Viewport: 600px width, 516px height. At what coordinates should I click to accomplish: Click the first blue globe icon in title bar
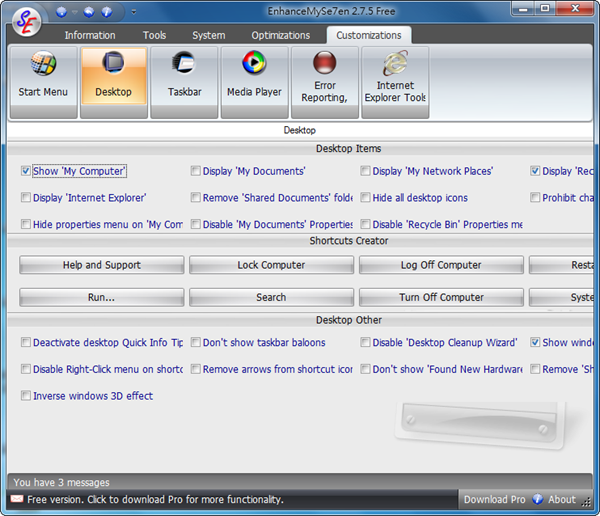61,12
